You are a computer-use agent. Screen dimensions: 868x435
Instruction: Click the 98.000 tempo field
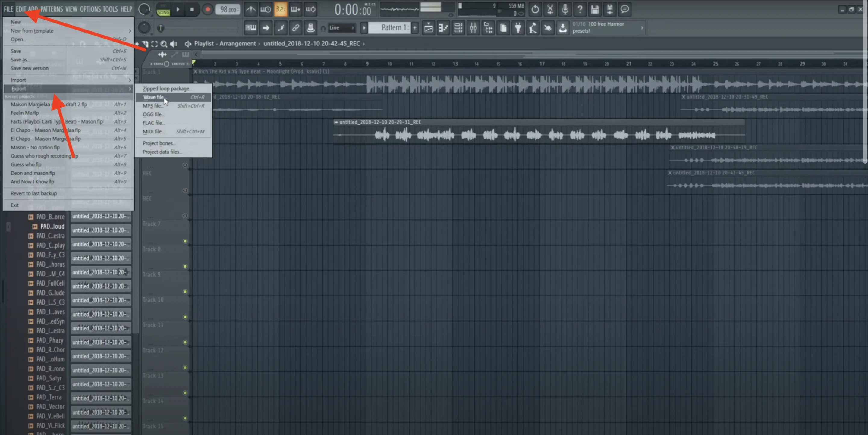(x=228, y=10)
